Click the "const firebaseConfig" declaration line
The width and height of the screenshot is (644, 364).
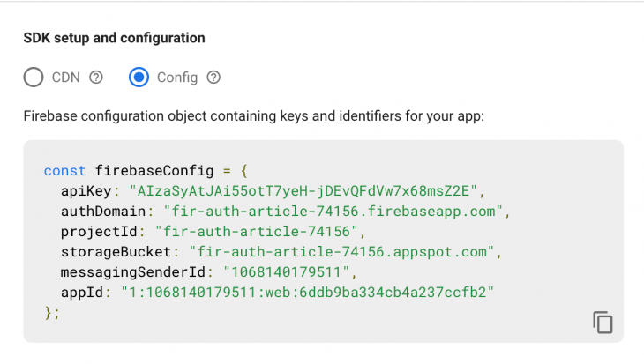click(146, 171)
